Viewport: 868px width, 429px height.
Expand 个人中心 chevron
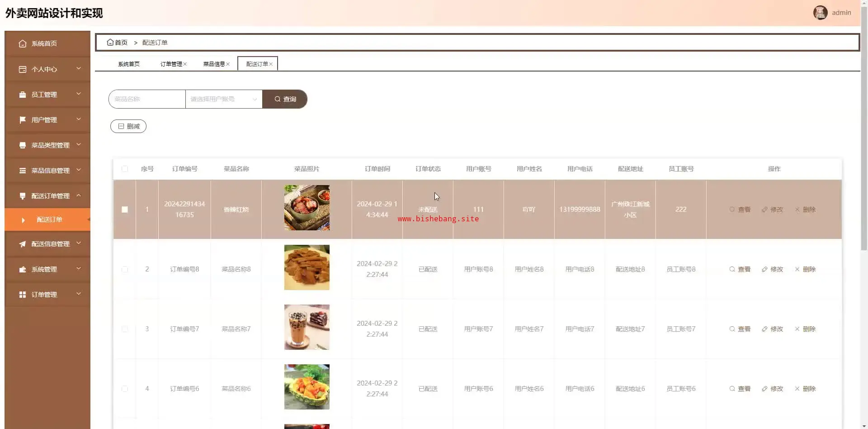click(79, 68)
